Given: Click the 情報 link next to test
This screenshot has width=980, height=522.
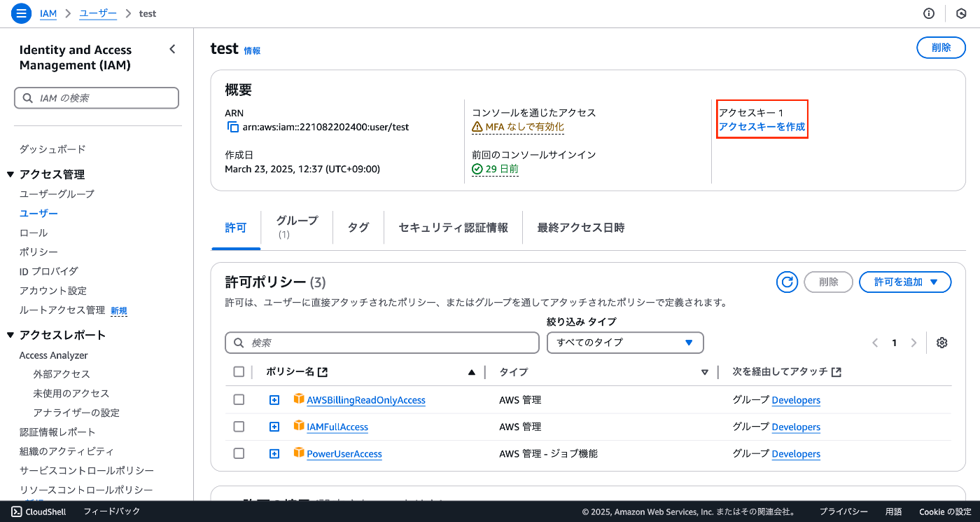Looking at the screenshot, I should [x=252, y=50].
